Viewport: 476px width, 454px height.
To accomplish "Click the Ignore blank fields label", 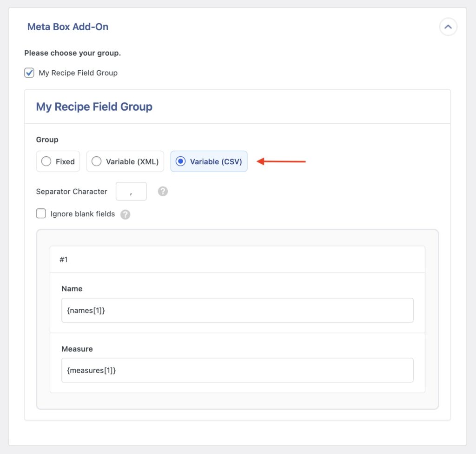I will coord(82,214).
